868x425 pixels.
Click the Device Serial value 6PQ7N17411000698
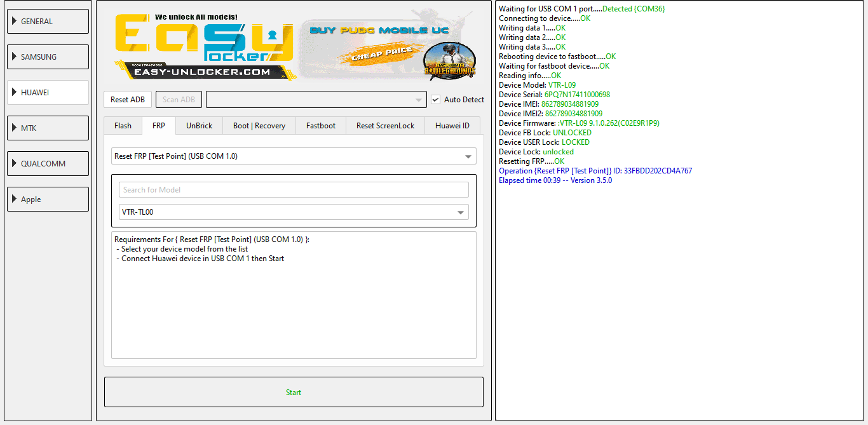pyautogui.click(x=577, y=95)
